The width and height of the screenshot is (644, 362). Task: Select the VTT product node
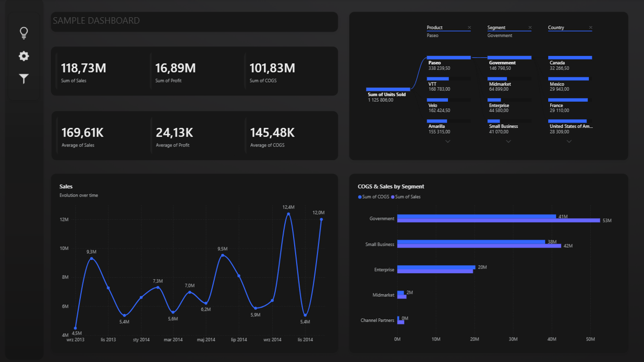coord(448,85)
